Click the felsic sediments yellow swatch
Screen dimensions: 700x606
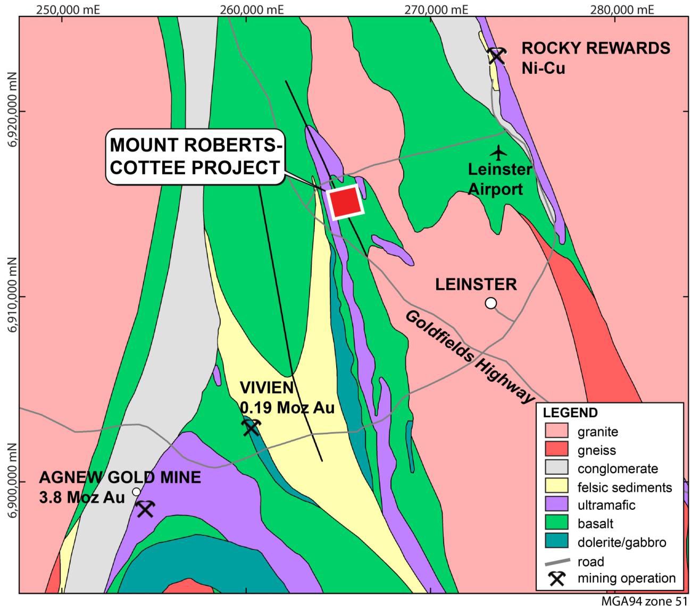(557, 487)
